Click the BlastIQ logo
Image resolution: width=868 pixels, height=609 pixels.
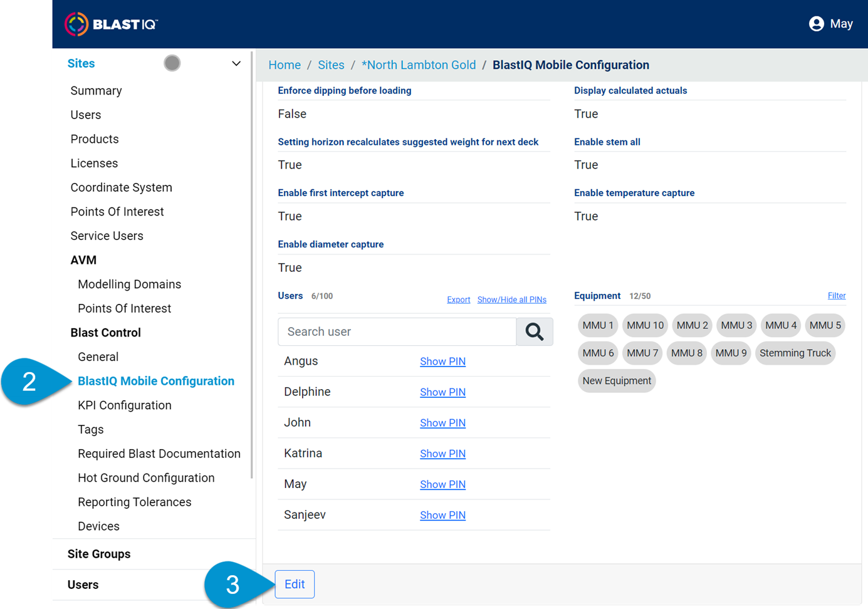(111, 24)
